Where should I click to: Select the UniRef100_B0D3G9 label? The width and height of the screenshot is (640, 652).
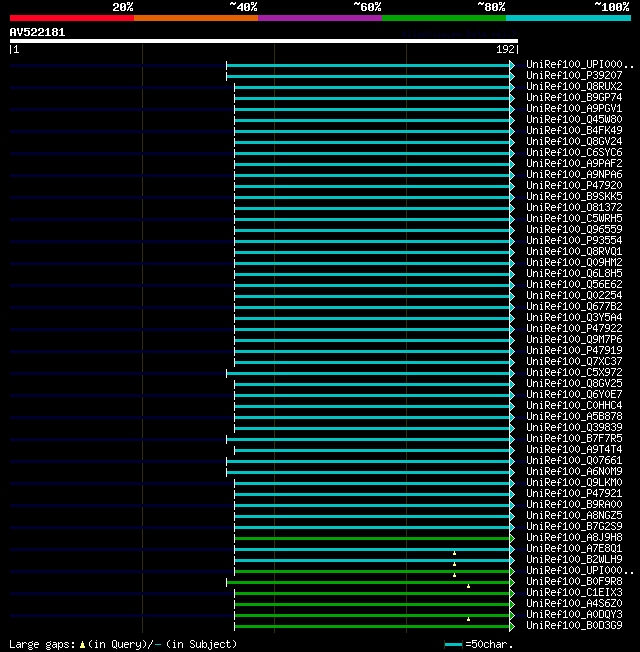[x=574, y=625]
